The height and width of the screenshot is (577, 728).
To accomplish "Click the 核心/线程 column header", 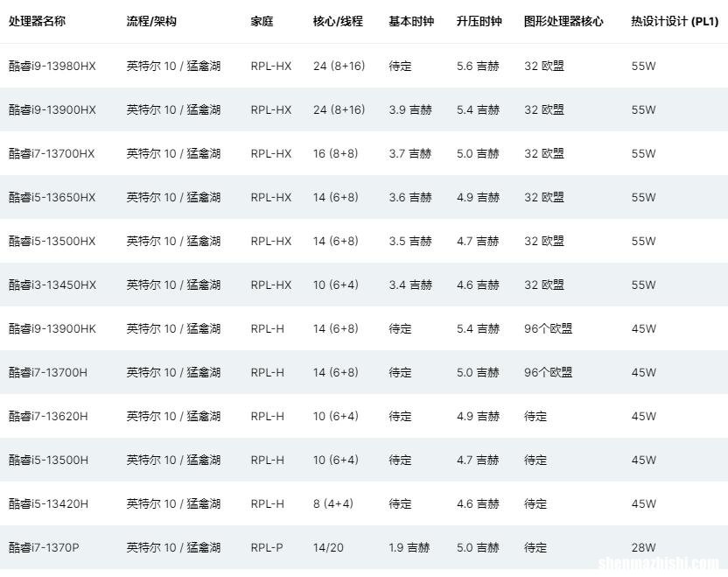I will (338, 21).
